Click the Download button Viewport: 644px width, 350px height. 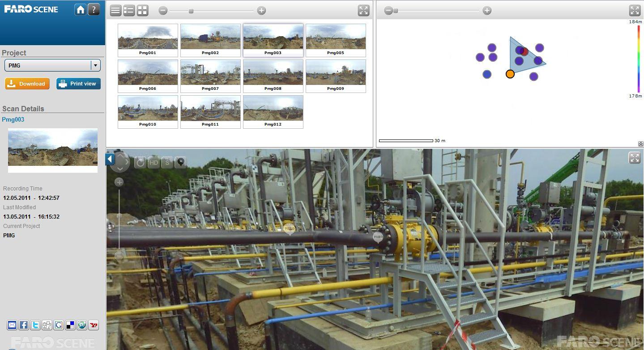tap(27, 84)
